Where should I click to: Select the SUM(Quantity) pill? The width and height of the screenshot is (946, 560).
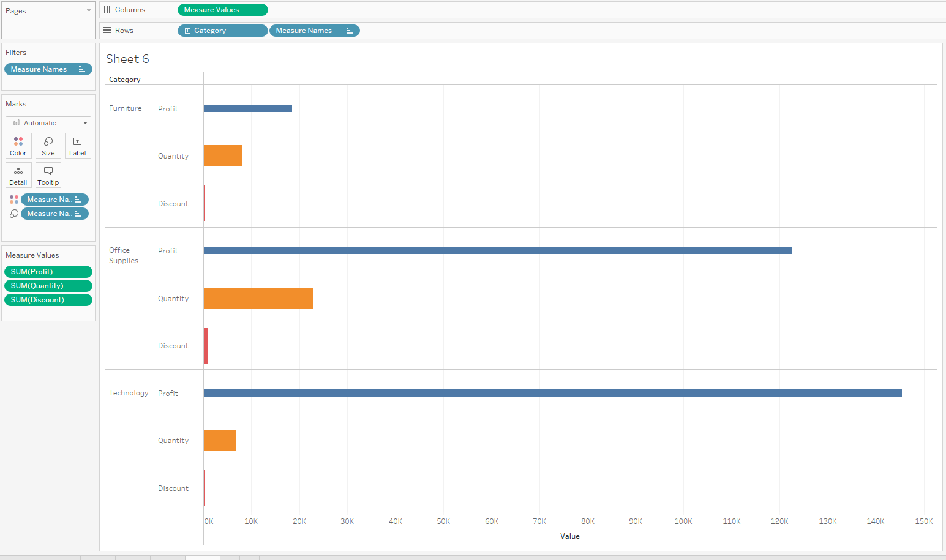pos(48,286)
